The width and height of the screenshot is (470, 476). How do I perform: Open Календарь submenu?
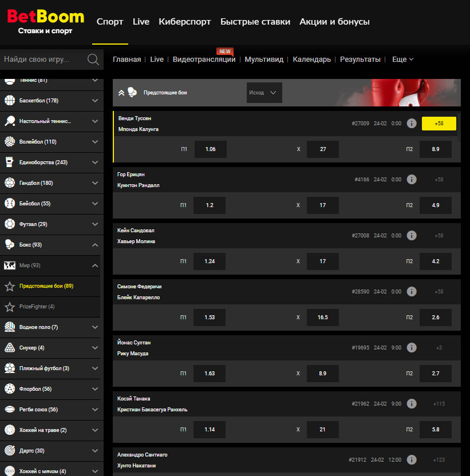click(x=312, y=59)
